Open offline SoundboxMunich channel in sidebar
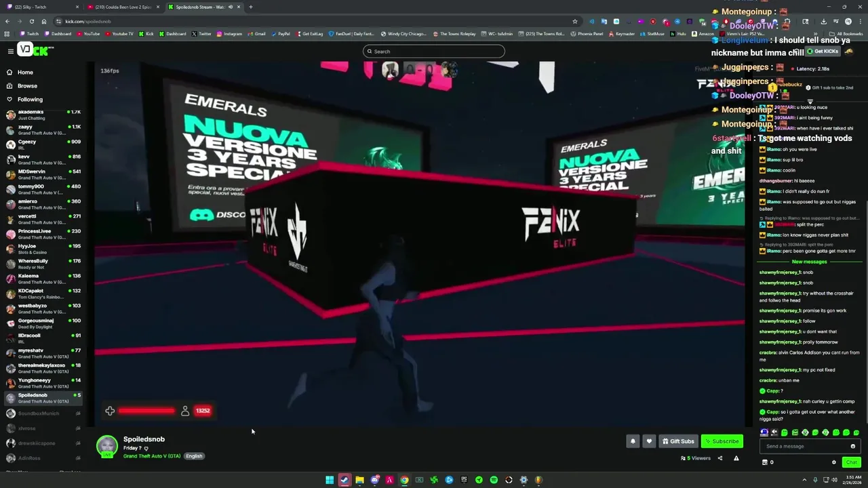The width and height of the screenshot is (868, 488). [x=43, y=413]
